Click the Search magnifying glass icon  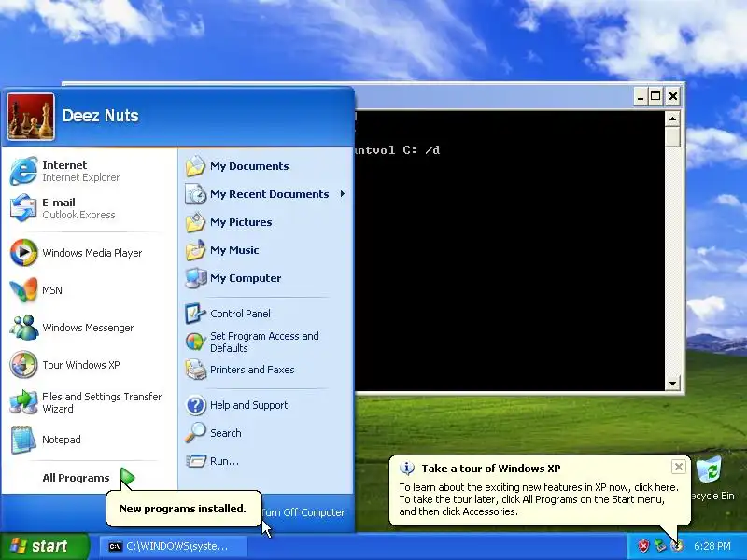[195, 433]
